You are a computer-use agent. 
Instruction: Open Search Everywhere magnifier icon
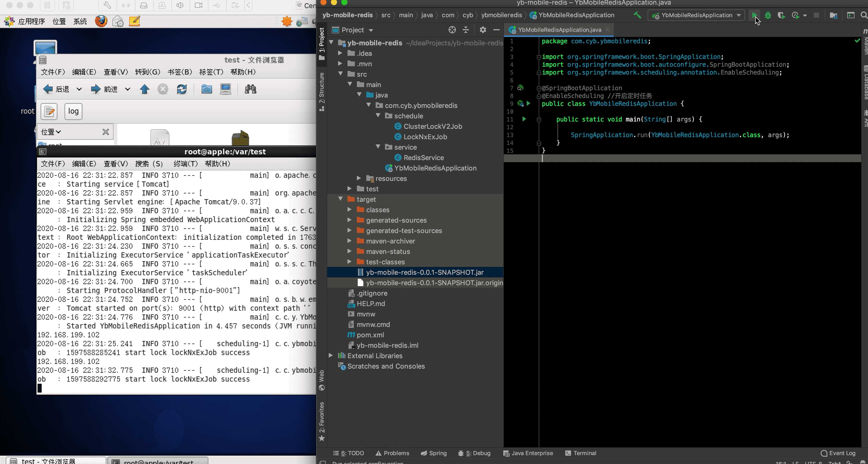tap(864, 15)
